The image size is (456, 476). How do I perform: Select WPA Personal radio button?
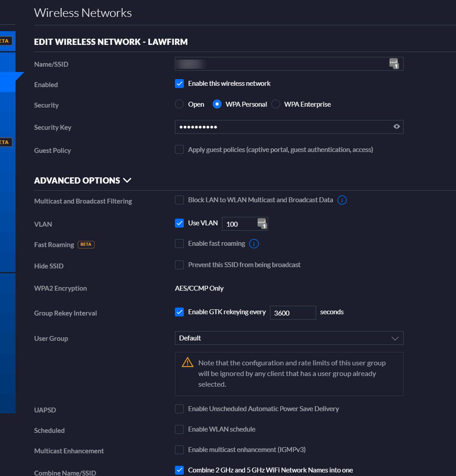click(x=217, y=104)
